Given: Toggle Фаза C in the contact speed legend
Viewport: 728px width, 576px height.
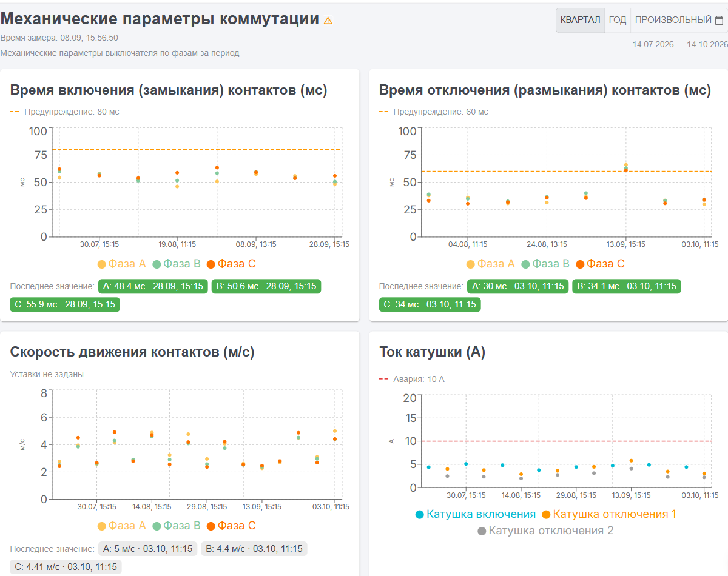Looking at the screenshot, I should click(231, 526).
